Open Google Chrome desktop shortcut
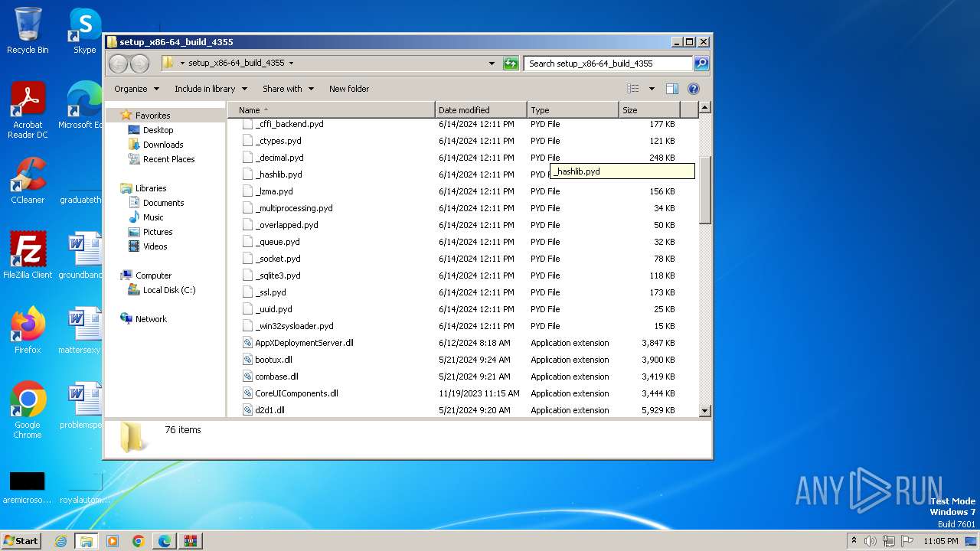The height and width of the screenshot is (551, 980). point(28,409)
